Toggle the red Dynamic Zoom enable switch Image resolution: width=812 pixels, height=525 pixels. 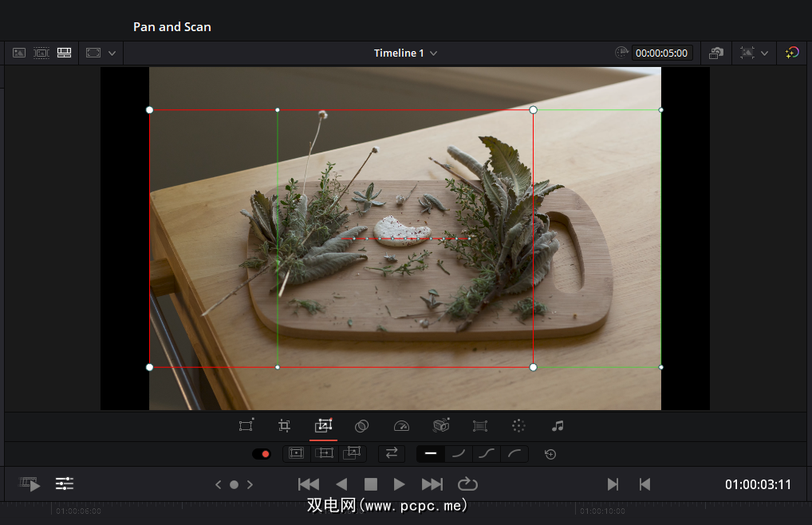click(x=261, y=454)
